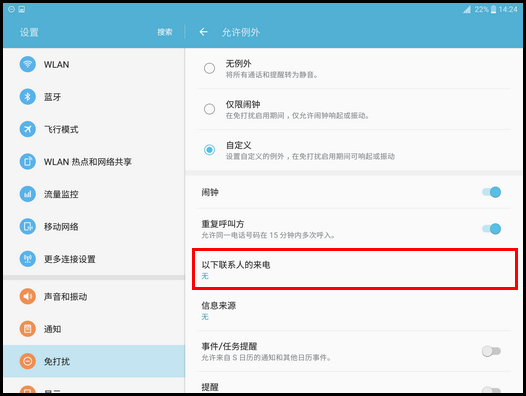This screenshot has height=396, width=526.
Task: Tap the data usage icon for 流量监控
Action: 28,194
